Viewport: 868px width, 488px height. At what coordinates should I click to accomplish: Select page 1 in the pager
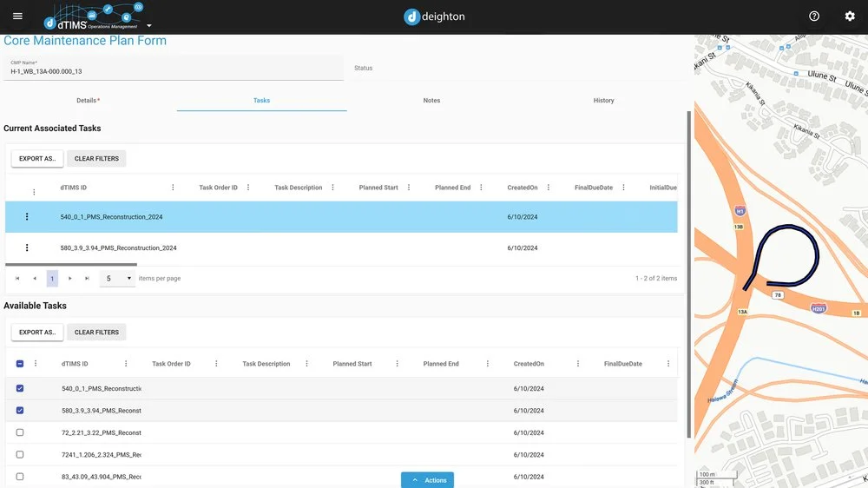52,278
